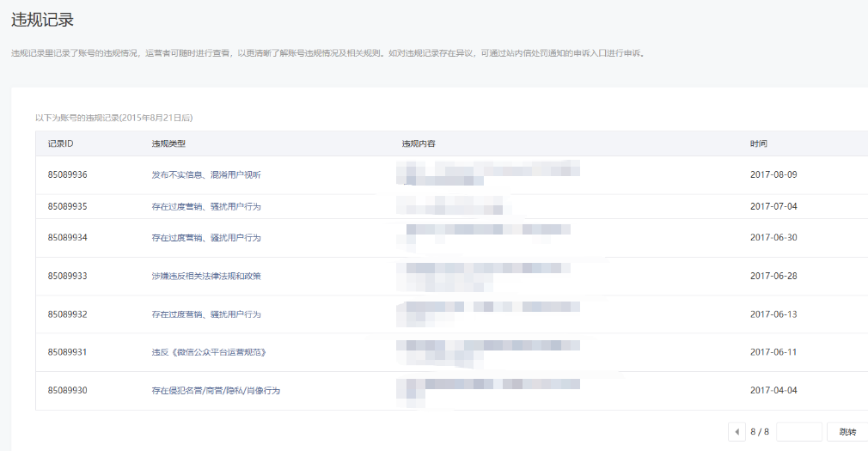Screen dimensions: 868x451
Task: Click the 违规记录 page title
Action: tap(42, 21)
